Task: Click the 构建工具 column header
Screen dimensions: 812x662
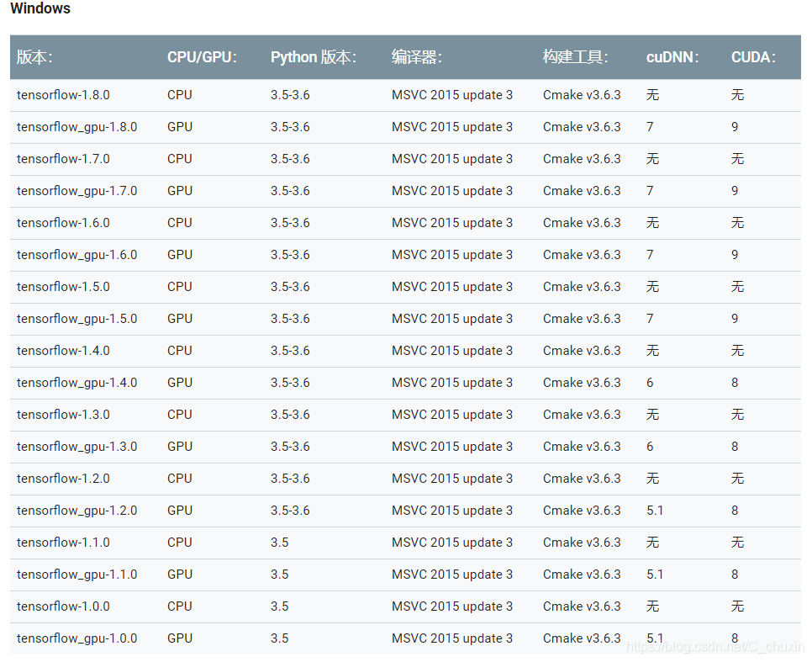Action: (x=575, y=57)
